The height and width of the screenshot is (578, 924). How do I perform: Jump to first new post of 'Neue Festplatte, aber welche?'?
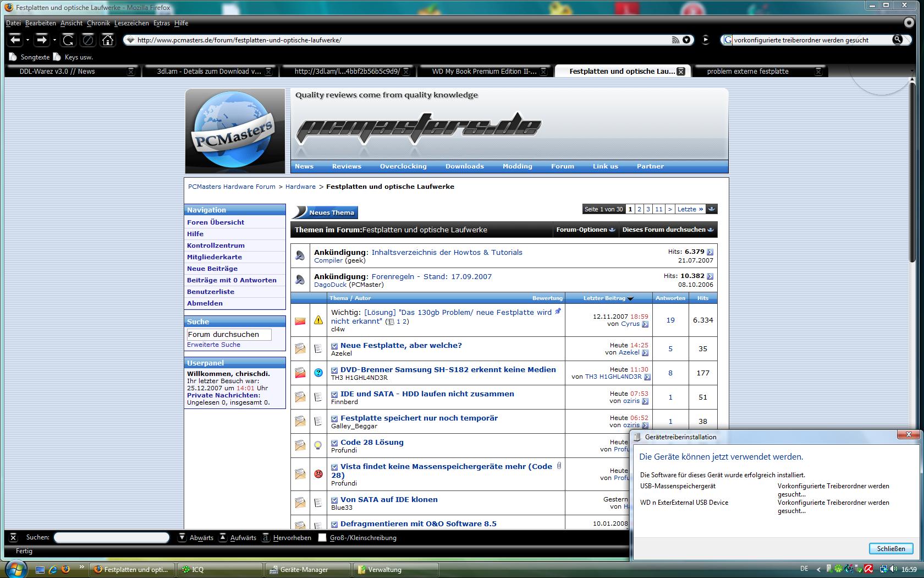334,346
